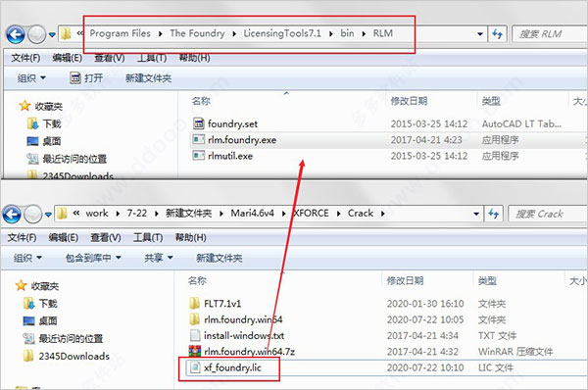Sort by 类型 column in RLM window
The width and height of the screenshot is (588, 390).
pos(491,101)
